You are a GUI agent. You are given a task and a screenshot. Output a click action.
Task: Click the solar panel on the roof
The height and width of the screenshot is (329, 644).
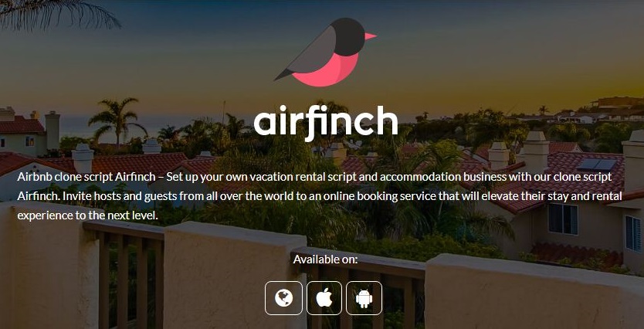pyautogui.click(x=596, y=164)
